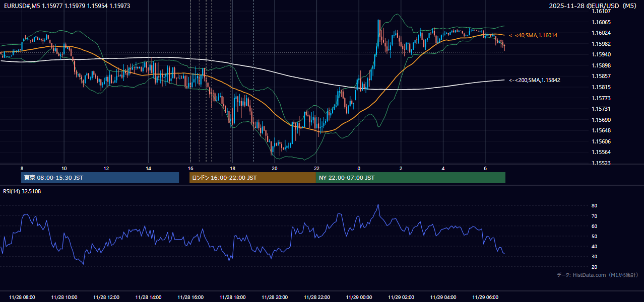Click the Tokyo 08:00-15:30 JST session bar
Screen dimensions: 644x302
click(100, 178)
